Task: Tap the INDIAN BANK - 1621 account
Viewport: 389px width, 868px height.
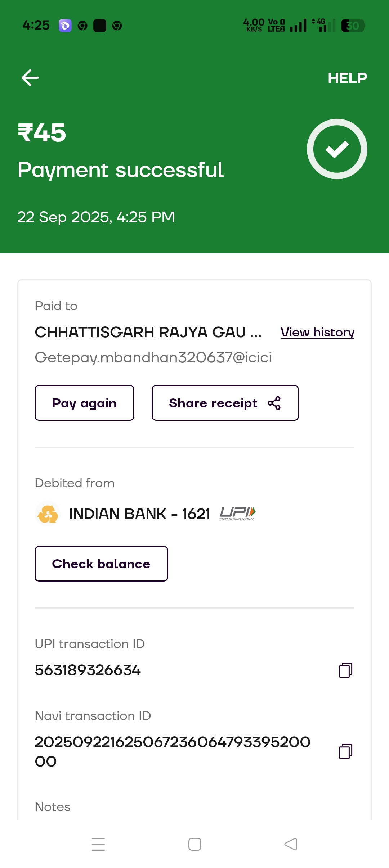Action: pyautogui.click(x=139, y=514)
